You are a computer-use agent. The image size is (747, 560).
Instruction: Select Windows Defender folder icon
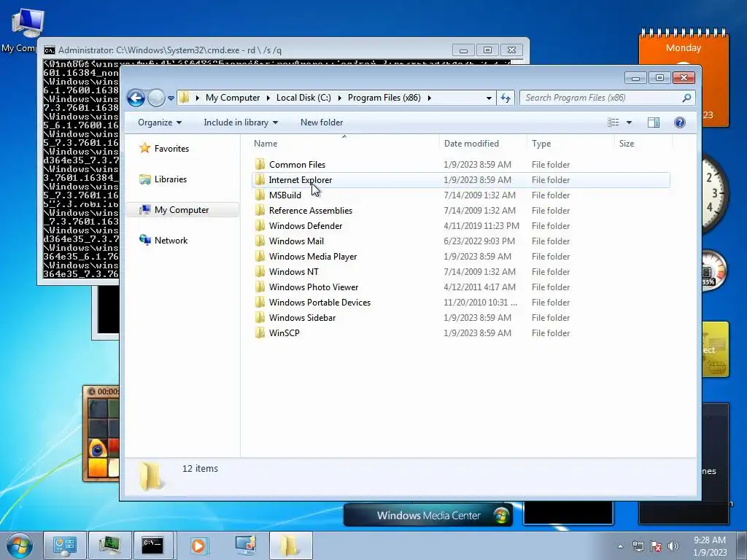260,226
